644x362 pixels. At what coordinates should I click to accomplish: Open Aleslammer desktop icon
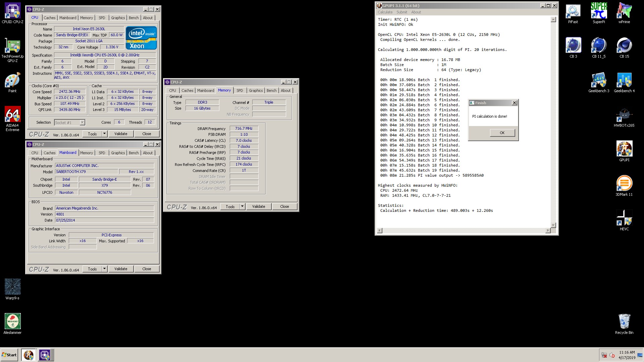[x=12, y=324]
